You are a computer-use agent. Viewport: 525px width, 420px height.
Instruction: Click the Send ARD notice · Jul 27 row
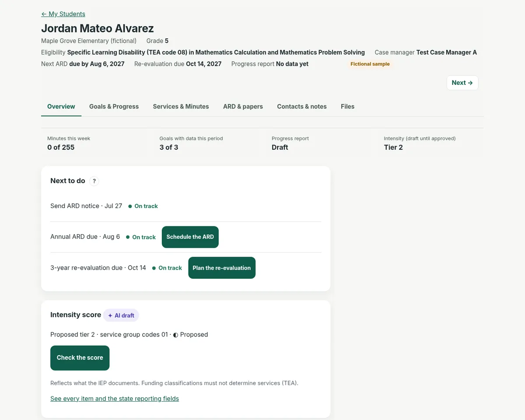(x=185, y=206)
